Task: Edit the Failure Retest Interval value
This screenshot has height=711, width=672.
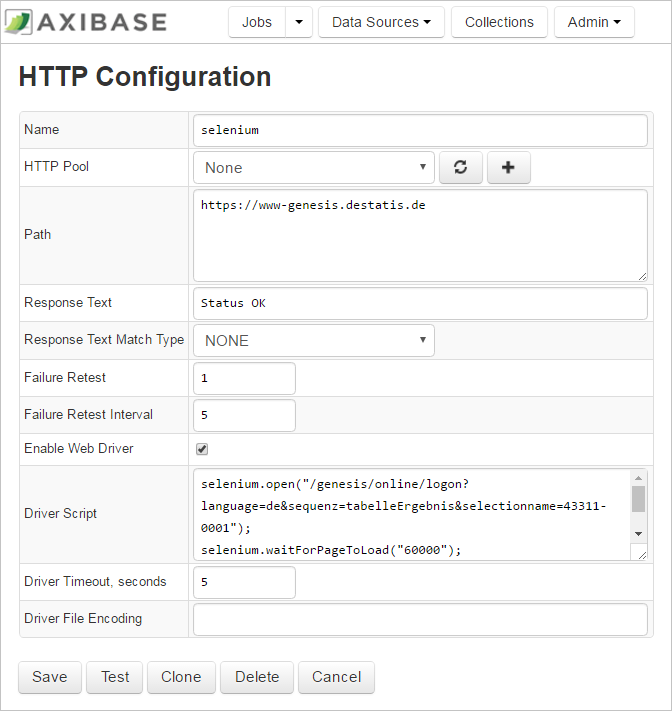Action: [244, 415]
